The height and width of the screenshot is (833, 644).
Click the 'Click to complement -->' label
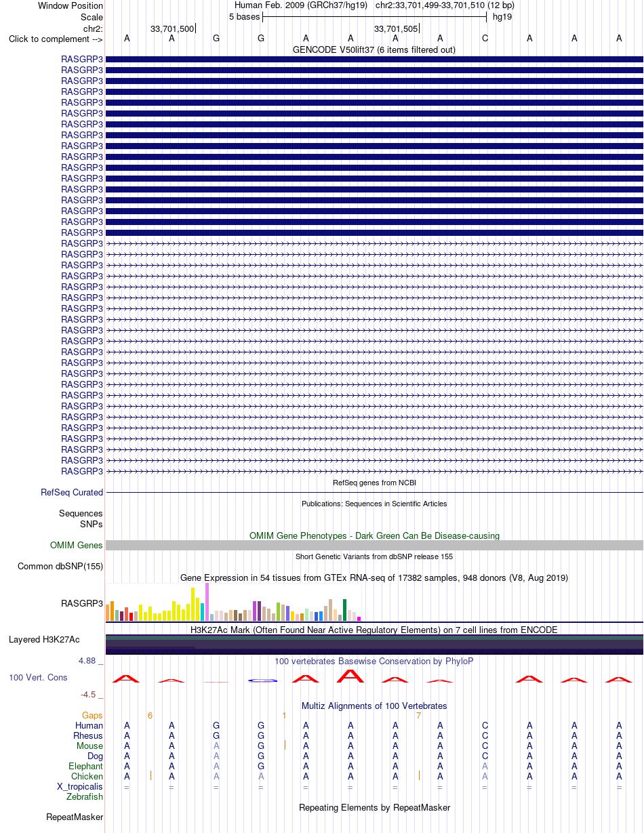56,39
